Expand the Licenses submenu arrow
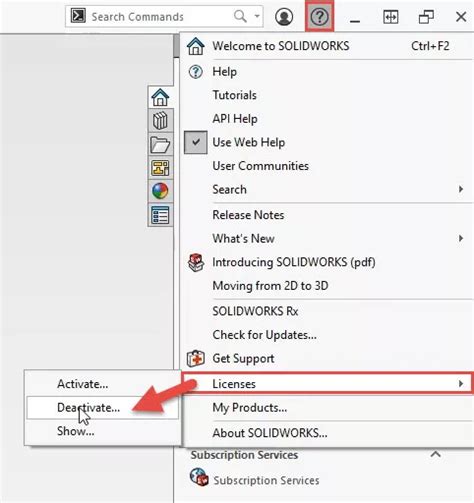474x503 pixels. [461, 384]
